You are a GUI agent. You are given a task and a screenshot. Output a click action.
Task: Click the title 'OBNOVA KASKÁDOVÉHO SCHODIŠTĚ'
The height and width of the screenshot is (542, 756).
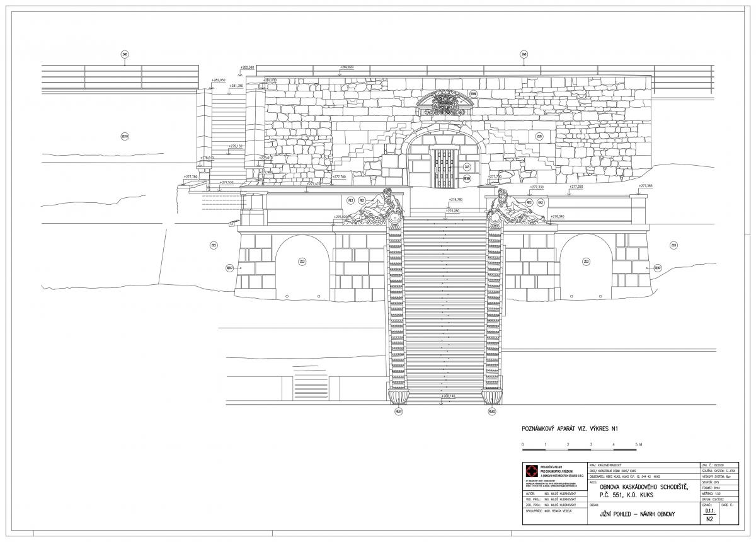(635, 489)
